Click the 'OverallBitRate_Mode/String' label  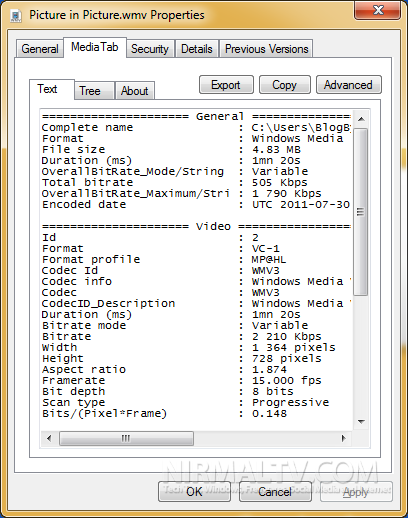click(x=133, y=172)
